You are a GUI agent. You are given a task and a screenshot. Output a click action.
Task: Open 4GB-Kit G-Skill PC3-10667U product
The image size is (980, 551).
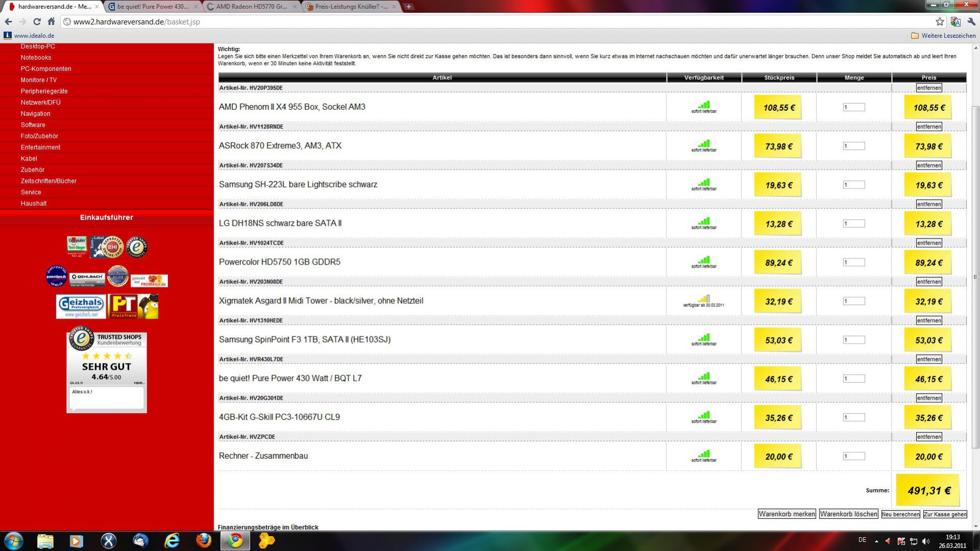coord(279,418)
